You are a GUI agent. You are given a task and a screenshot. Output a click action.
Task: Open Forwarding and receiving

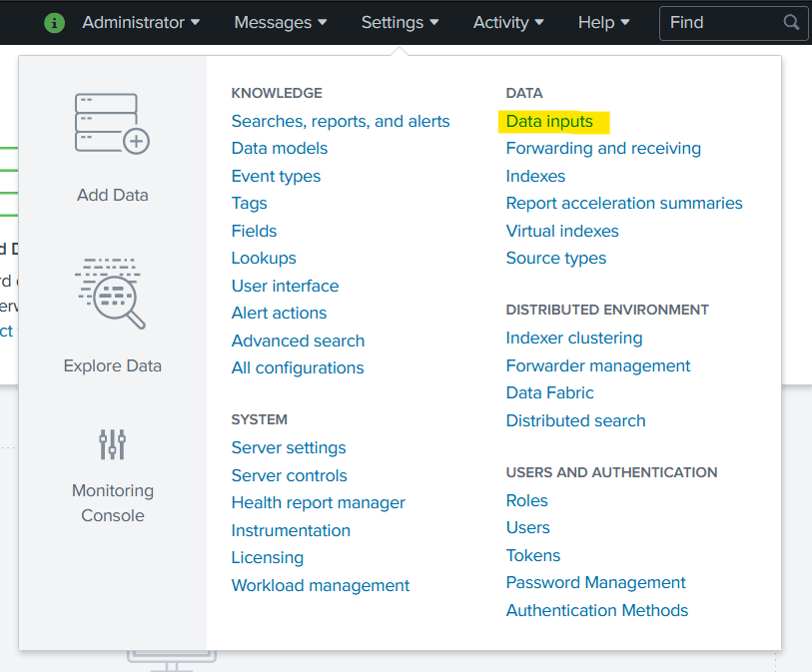[603, 149]
